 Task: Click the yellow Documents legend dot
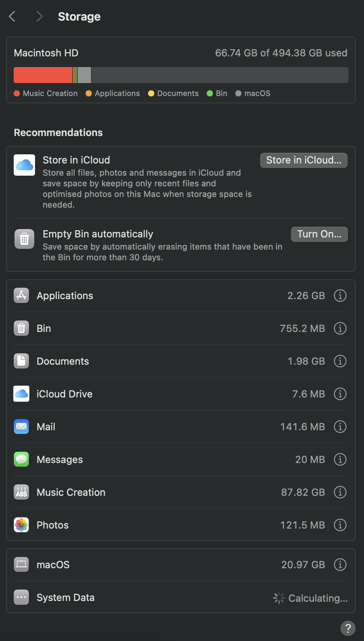point(151,93)
